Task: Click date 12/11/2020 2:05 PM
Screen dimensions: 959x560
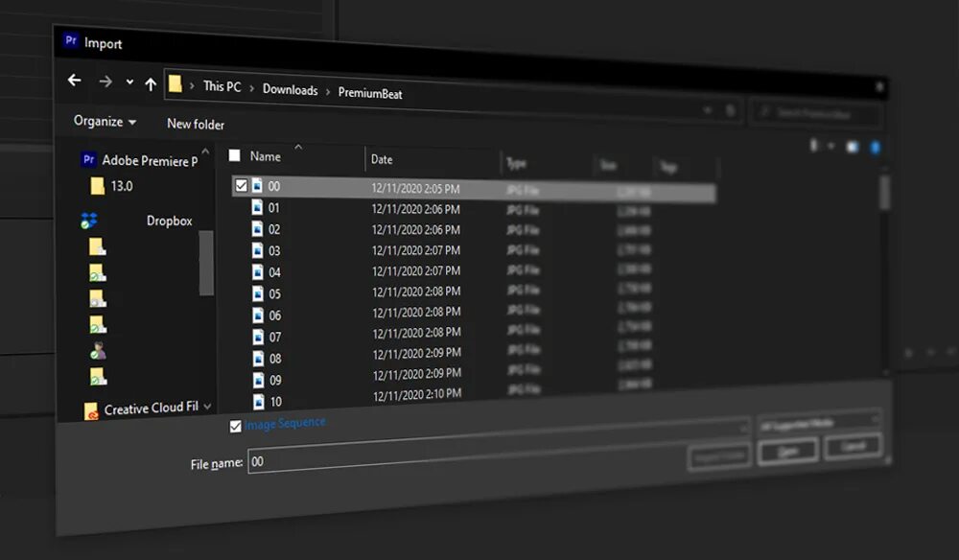Action: pyautogui.click(x=415, y=188)
